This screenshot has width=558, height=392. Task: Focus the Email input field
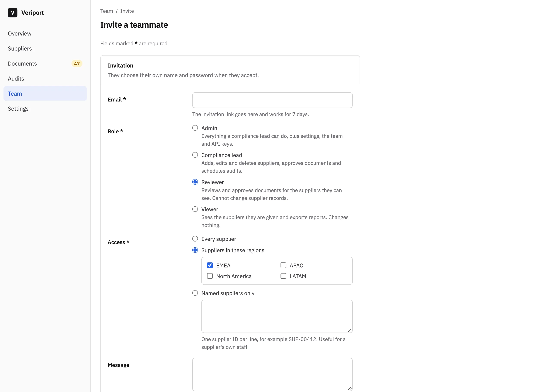coord(272,100)
